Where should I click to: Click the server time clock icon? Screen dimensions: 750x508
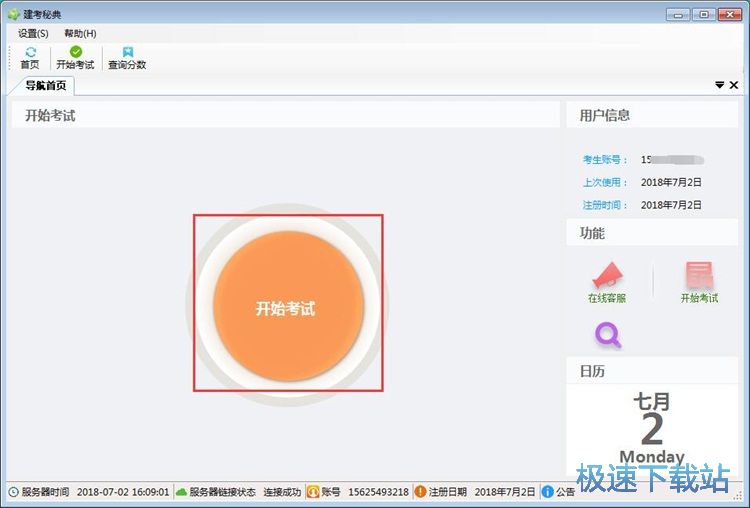(13, 492)
